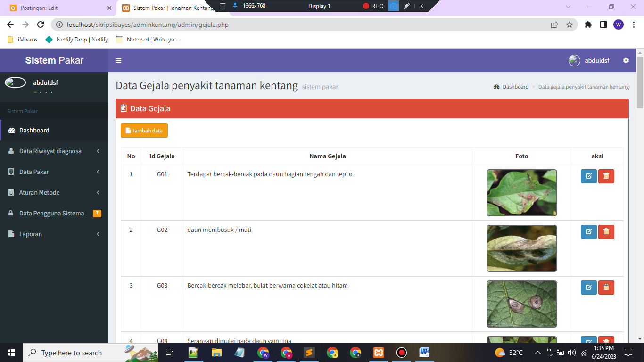Click the G01 bercak daun photo

(522, 193)
